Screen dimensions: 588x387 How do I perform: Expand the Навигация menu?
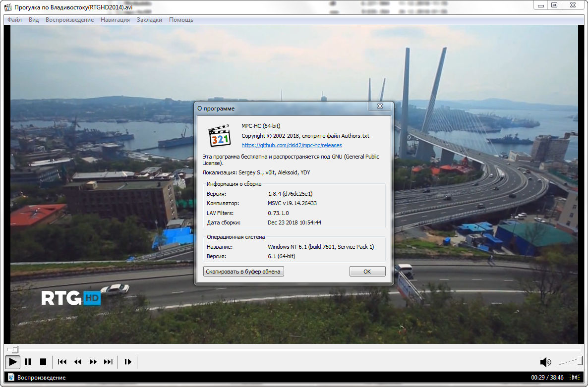click(115, 20)
